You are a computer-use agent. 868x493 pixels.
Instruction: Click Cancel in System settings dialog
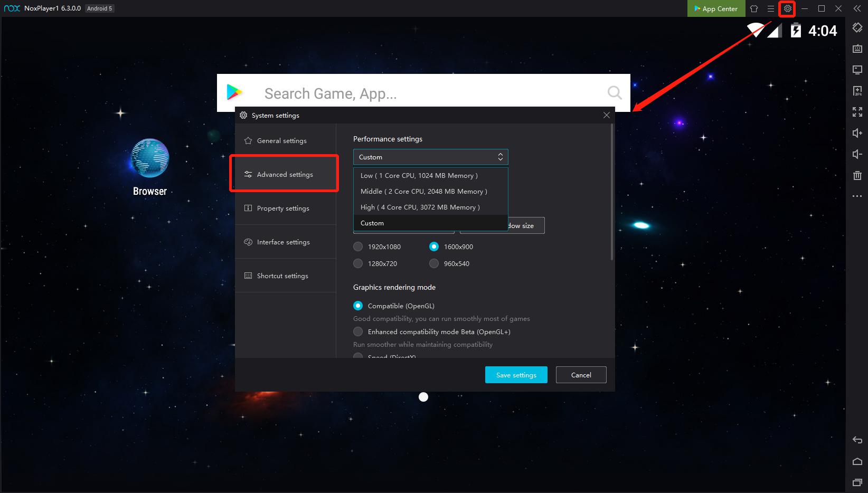click(x=581, y=375)
